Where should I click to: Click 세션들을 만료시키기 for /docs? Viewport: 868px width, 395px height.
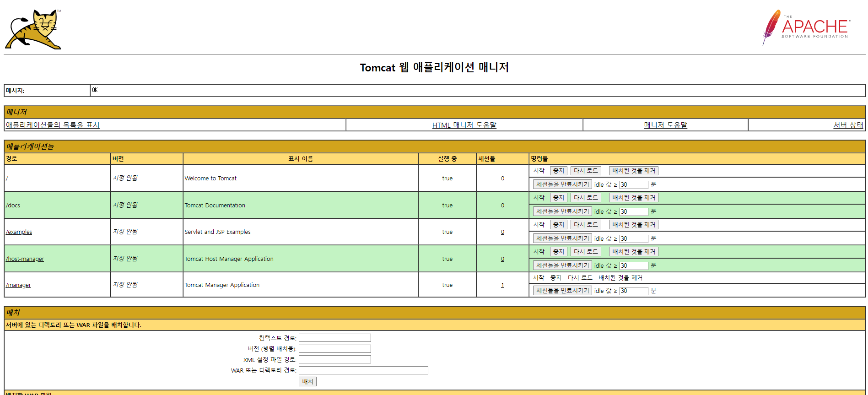tap(562, 211)
